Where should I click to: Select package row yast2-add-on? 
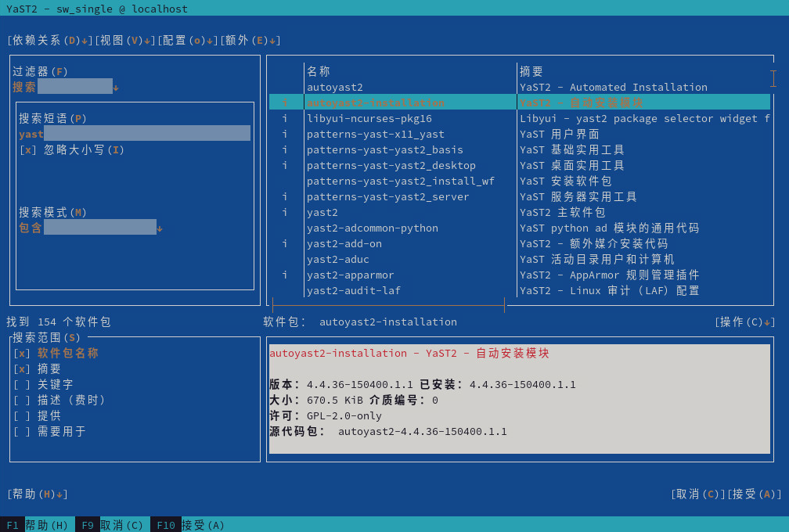pos(520,243)
